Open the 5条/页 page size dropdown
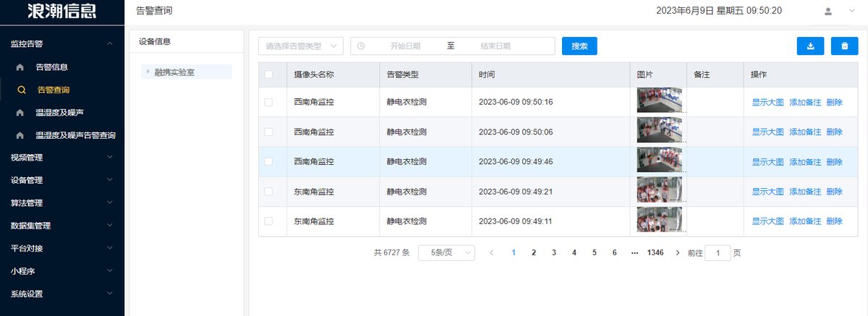Viewport: 868px width, 316px height. tap(446, 252)
